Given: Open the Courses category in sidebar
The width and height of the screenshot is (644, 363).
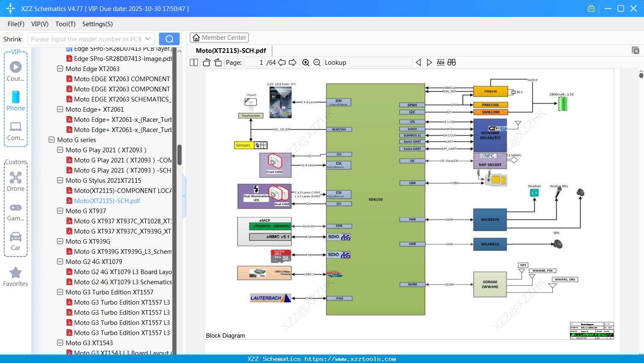Looking at the screenshot, I should [x=16, y=71].
